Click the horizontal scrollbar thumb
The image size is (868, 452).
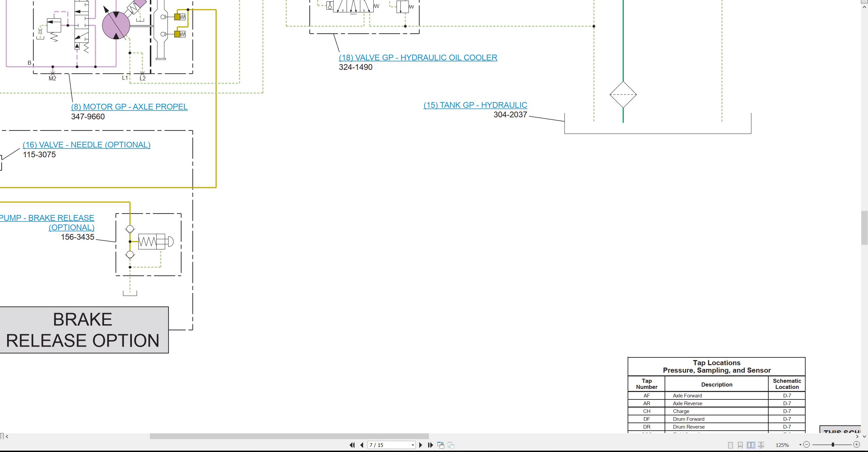[x=289, y=436]
